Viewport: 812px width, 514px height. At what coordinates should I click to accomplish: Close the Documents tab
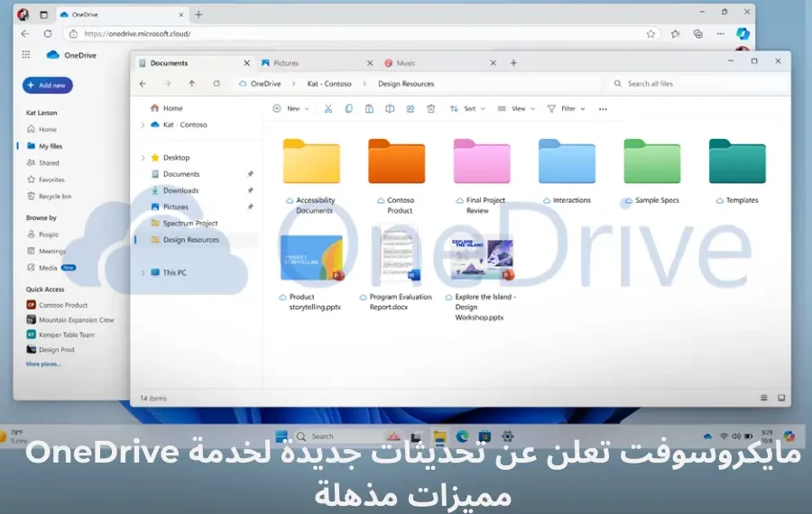click(247, 63)
